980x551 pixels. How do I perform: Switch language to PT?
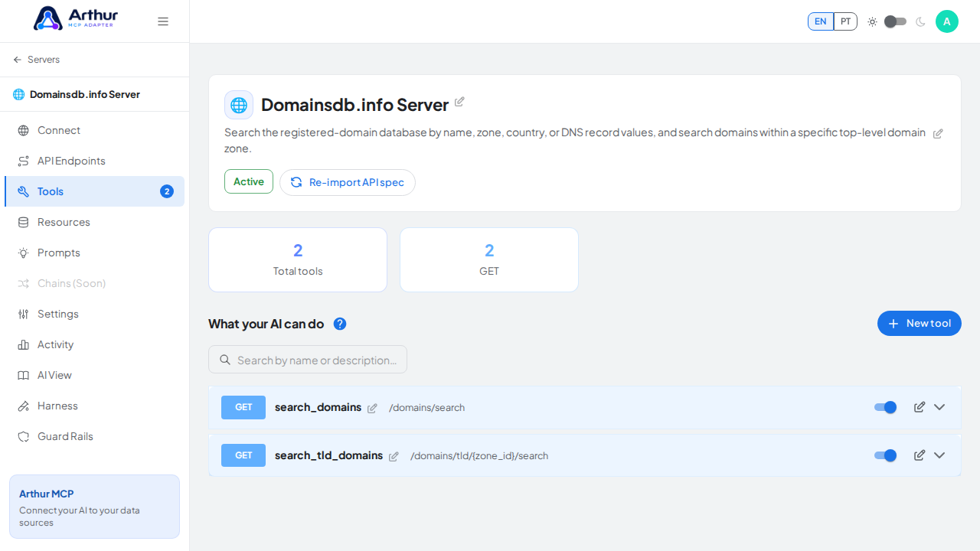tap(845, 21)
